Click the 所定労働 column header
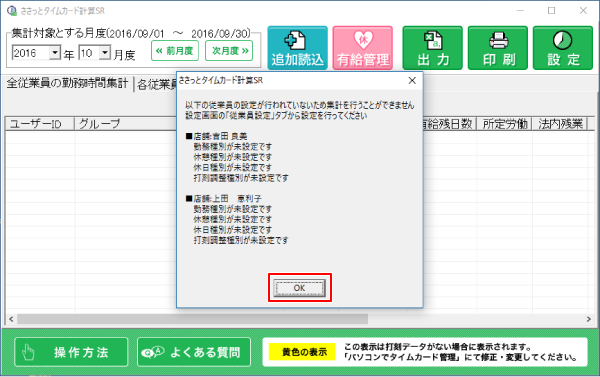600x377 pixels. tap(504, 124)
